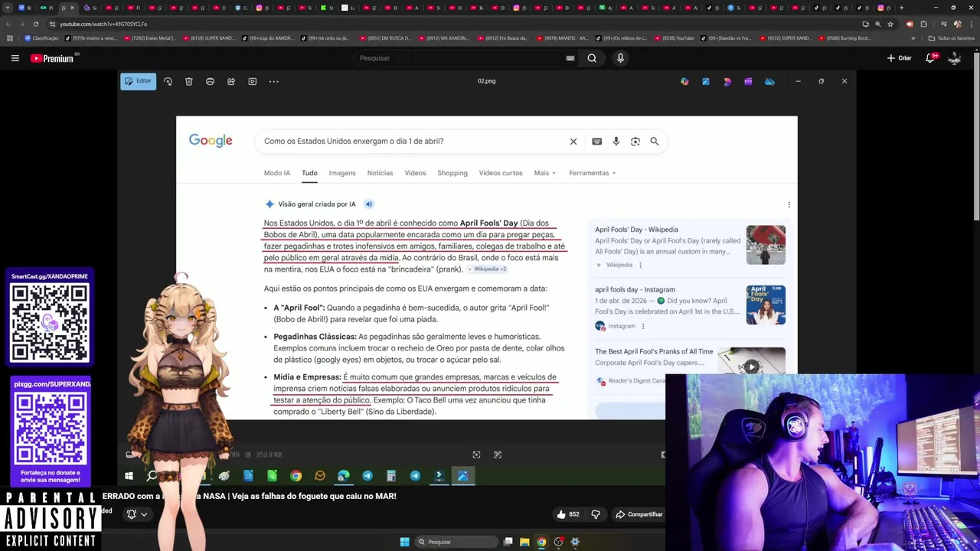980x551 pixels.
Task: Open the photo viewer three-dots more menu
Action: point(273,81)
